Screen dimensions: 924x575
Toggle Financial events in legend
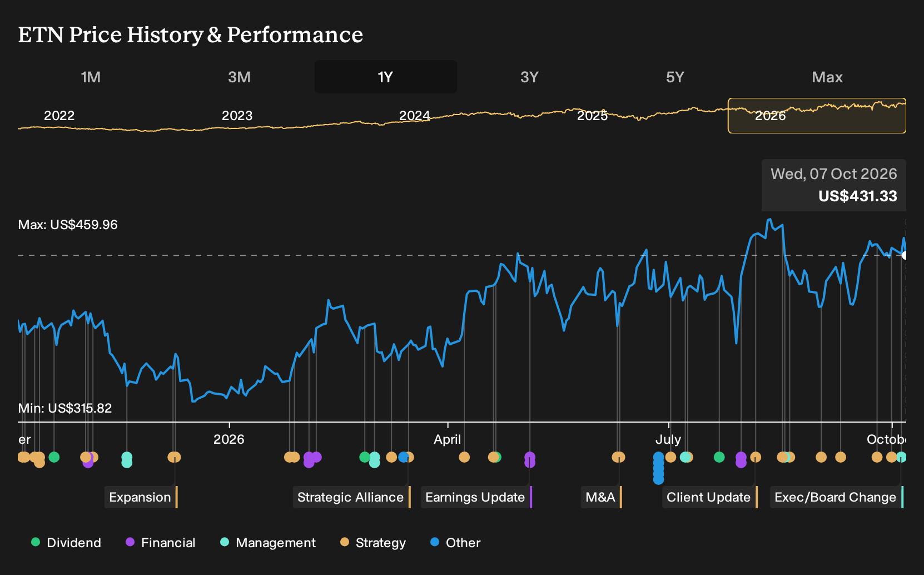point(161,543)
